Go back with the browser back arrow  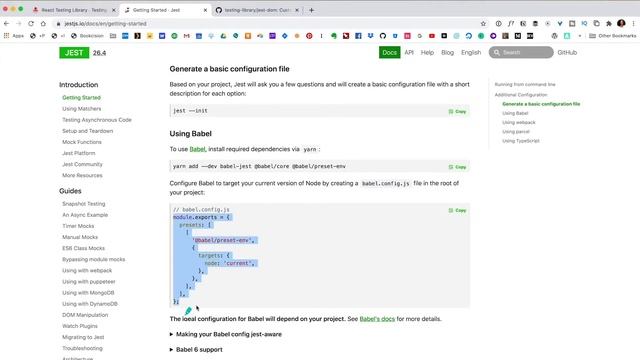click(x=6, y=24)
